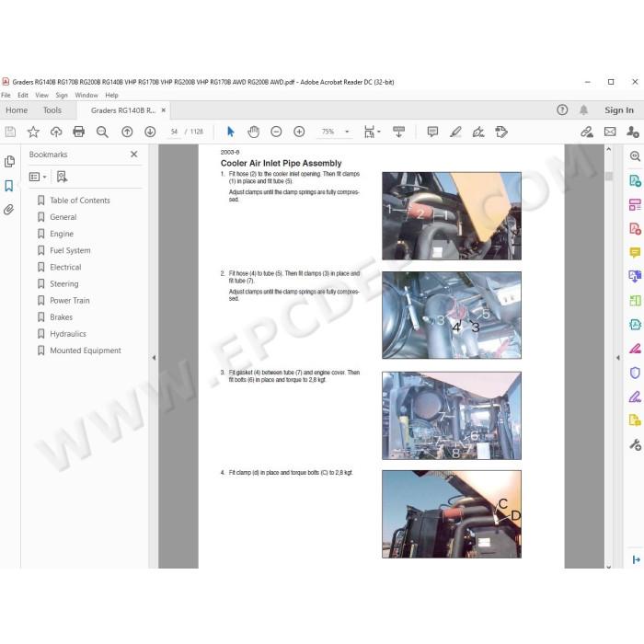Click the stamp tool icon
Viewport: 644px width, 644px height.
click(x=501, y=132)
